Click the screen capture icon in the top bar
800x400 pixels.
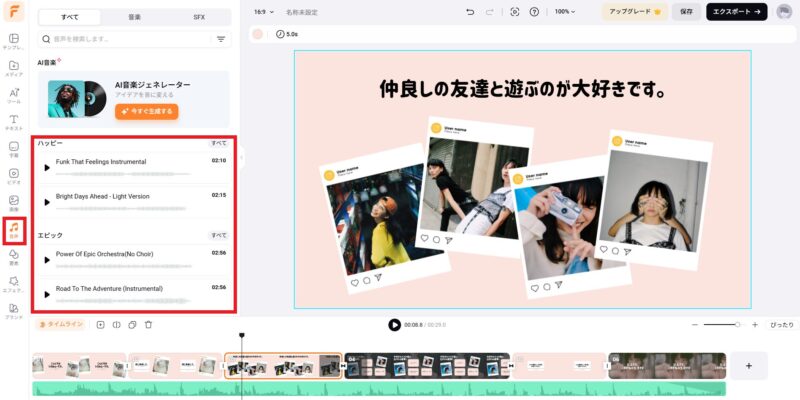coord(514,12)
